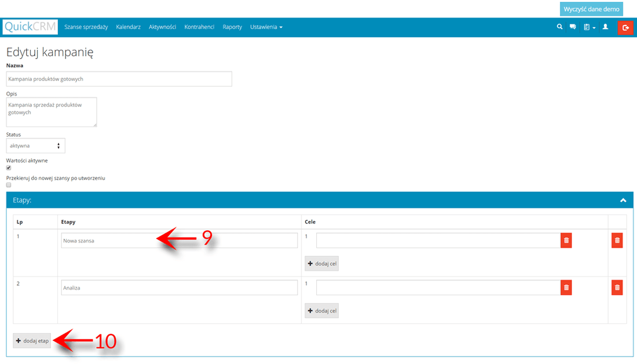Enable Przekieruj do nowej szansy checkbox
This screenshot has height=364, width=637.
tap(9, 185)
